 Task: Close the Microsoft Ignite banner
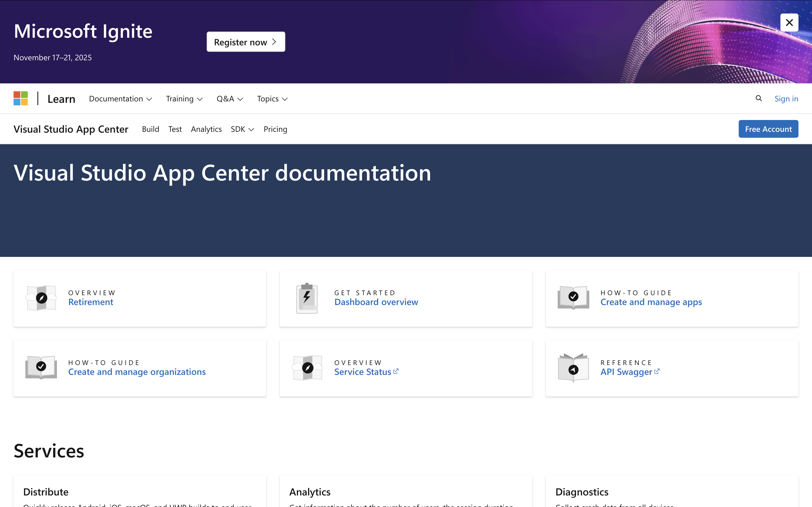coord(789,23)
